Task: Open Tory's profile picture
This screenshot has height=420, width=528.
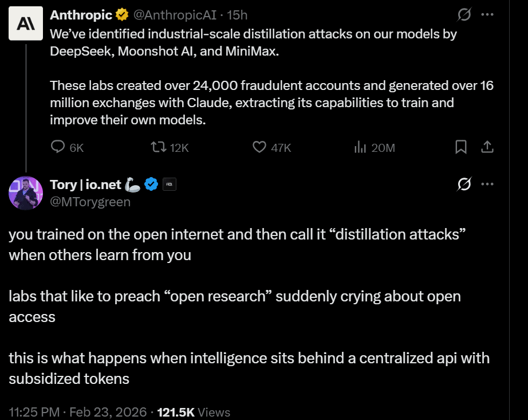Action: [x=26, y=193]
